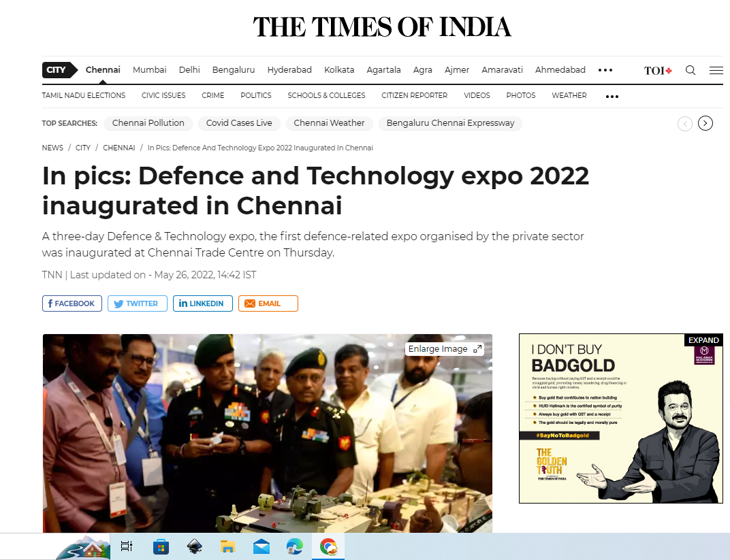This screenshot has width=730, height=560.
Task: Share article by Email
Action: pos(268,303)
